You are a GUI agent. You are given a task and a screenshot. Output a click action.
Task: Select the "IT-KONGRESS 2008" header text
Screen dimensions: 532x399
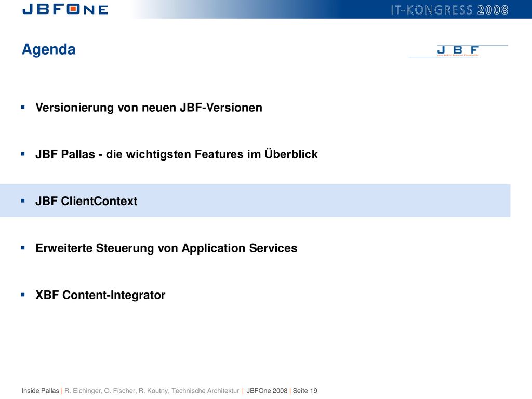(449, 10)
